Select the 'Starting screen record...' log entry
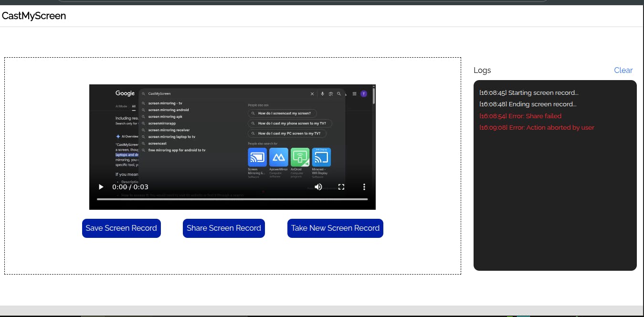 [x=528, y=93]
